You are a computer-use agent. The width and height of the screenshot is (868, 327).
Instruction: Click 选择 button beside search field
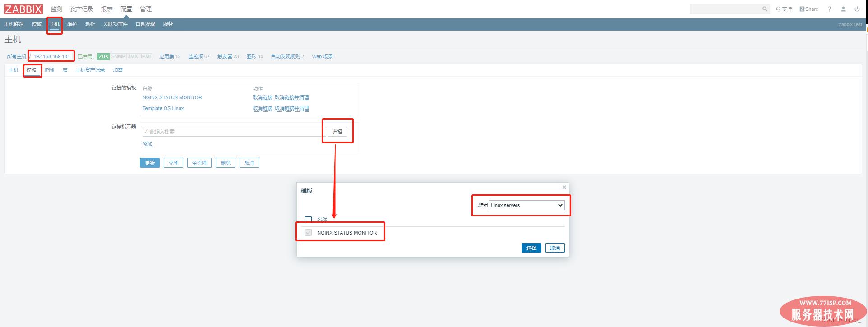tap(337, 132)
